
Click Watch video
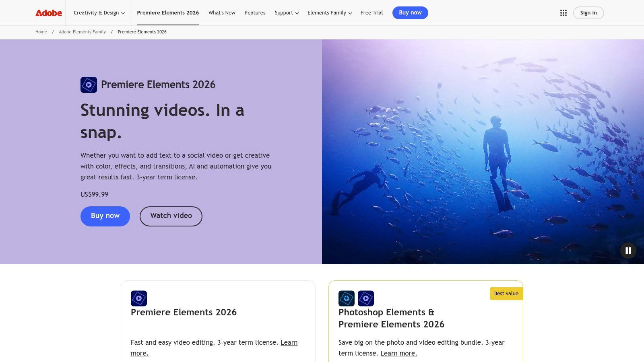pyautogui.click(x=171, y=216)
